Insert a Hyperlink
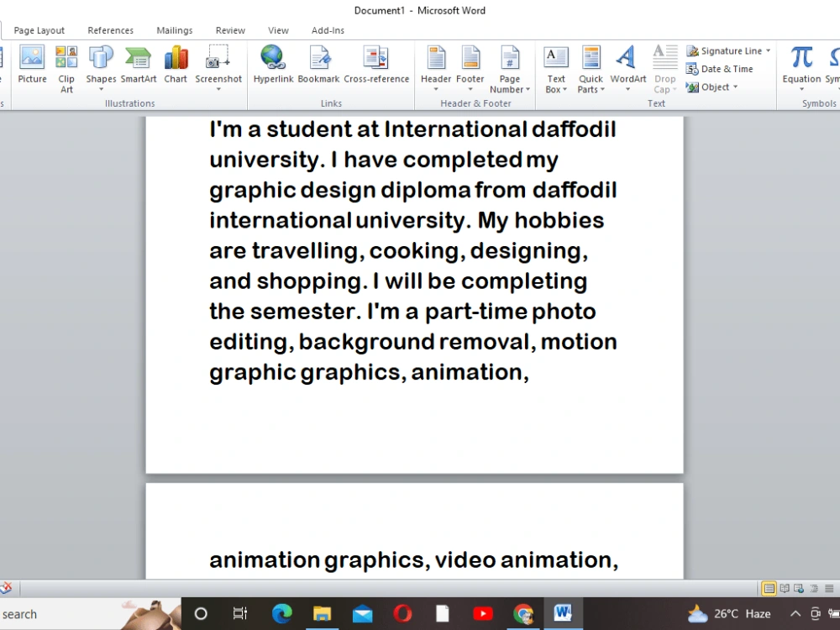 click(273, 65)
